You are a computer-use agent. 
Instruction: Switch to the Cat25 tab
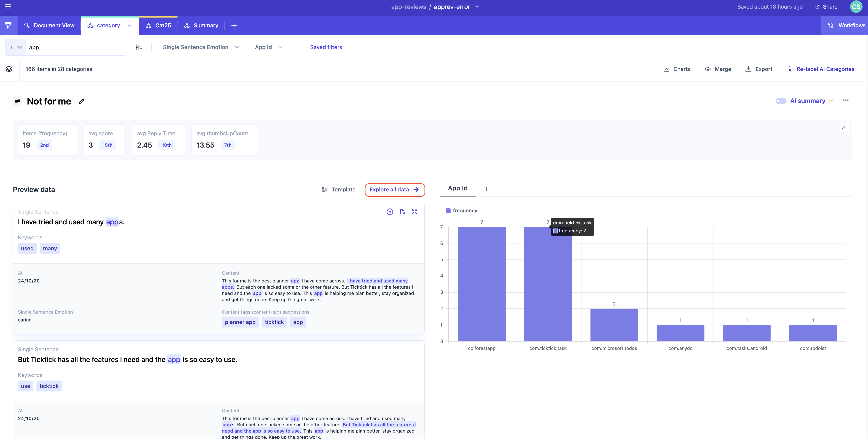click(x=158, y=25)
